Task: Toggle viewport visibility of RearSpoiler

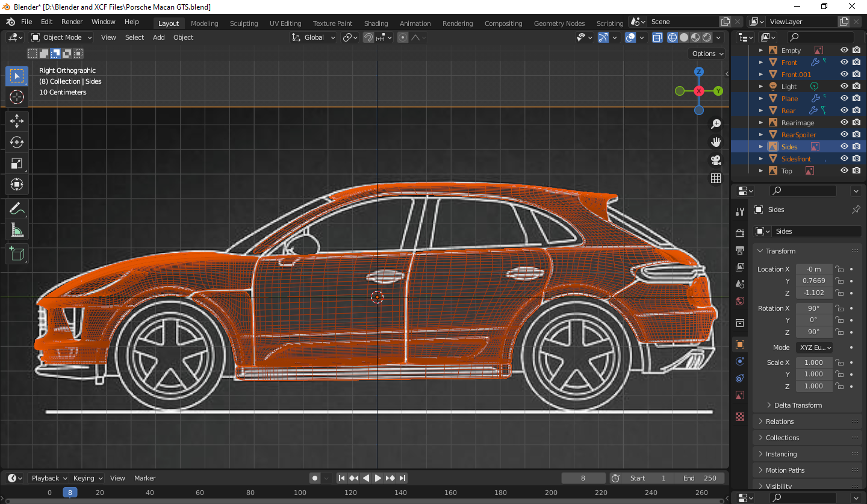Action: (844, 135)
